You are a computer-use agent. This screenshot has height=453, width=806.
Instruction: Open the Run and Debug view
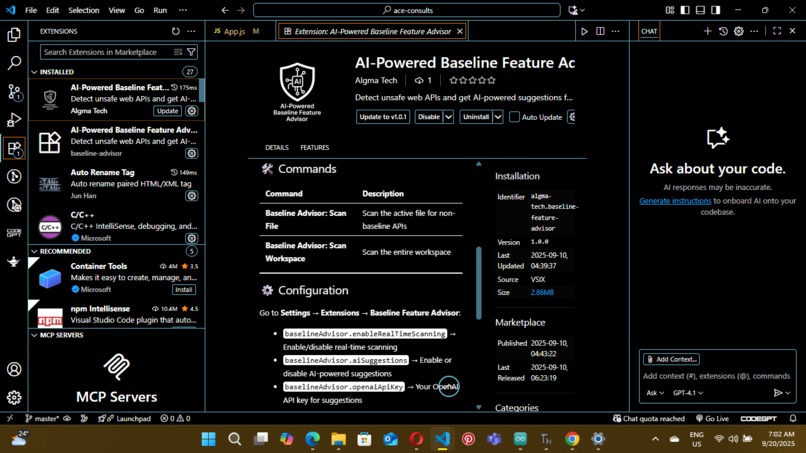(x=14, y=120)
